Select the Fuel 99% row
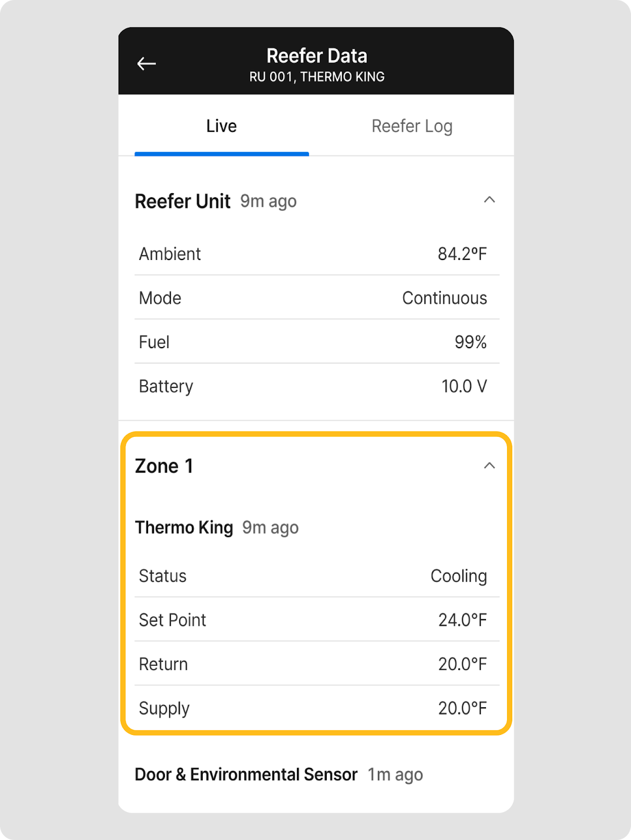Screen dimensions: 631x840 (316, 342)
